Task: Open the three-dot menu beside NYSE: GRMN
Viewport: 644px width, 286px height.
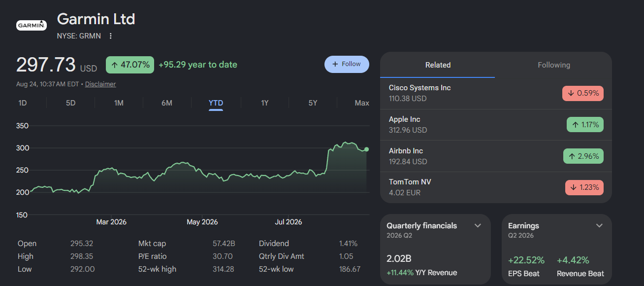Action: 111,36
